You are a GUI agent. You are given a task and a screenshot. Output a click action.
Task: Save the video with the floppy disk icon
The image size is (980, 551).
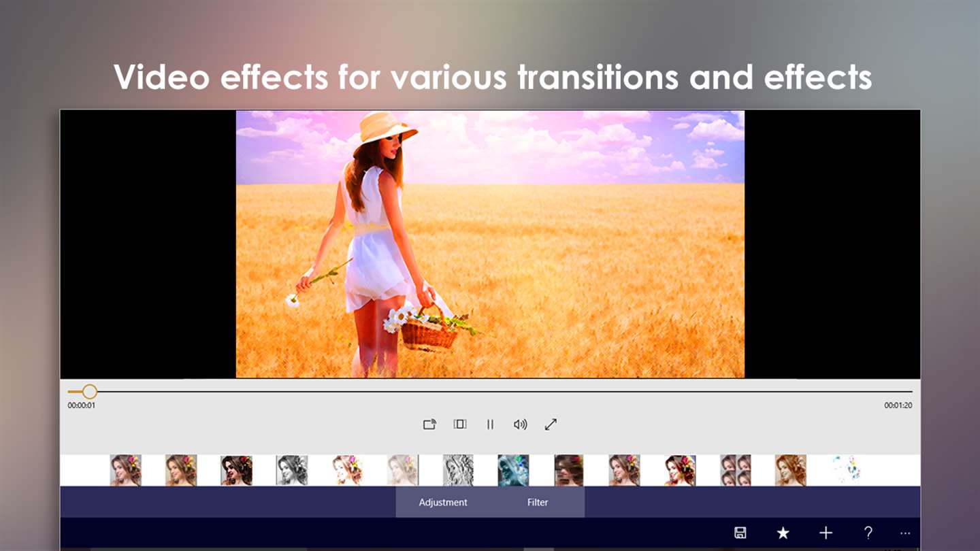coord(740,533)
